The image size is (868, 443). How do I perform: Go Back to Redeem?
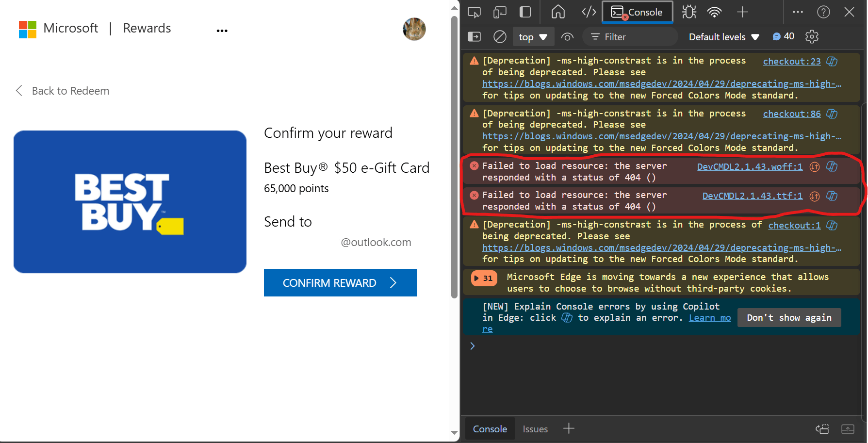click(x=63, y=91)
